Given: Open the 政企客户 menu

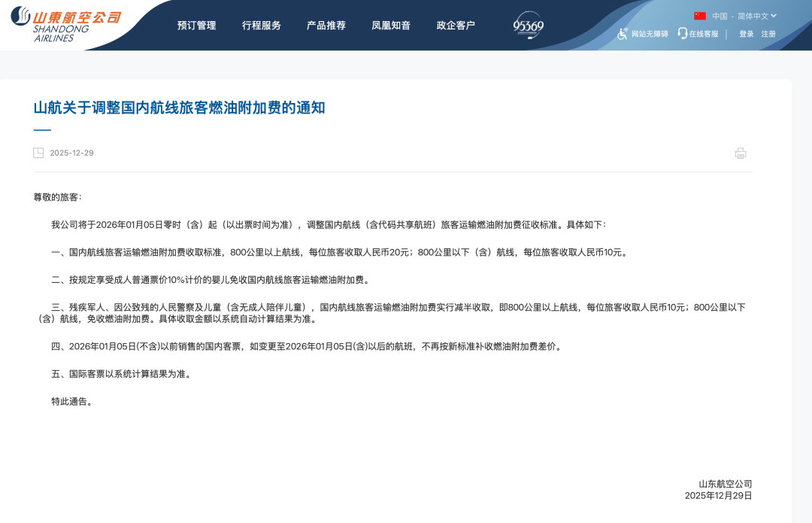Looking at the screenshot, I should [x=456, y=26].
